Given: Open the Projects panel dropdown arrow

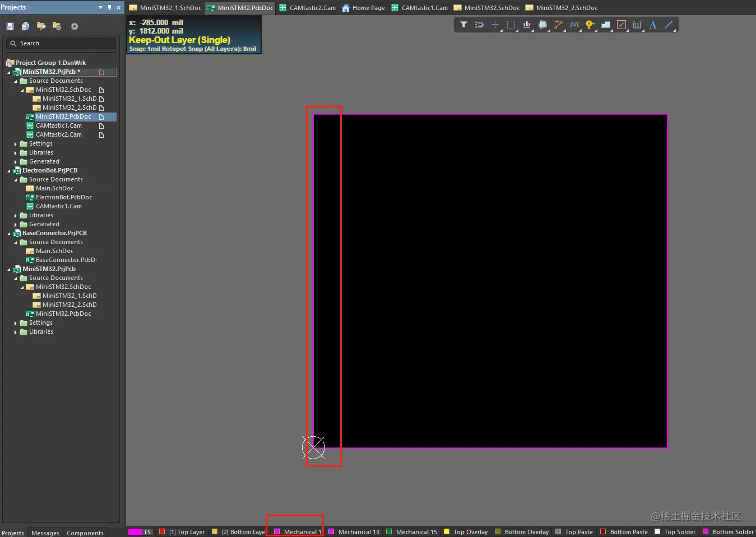Looking at the screenshot, I should click(100, 7).
